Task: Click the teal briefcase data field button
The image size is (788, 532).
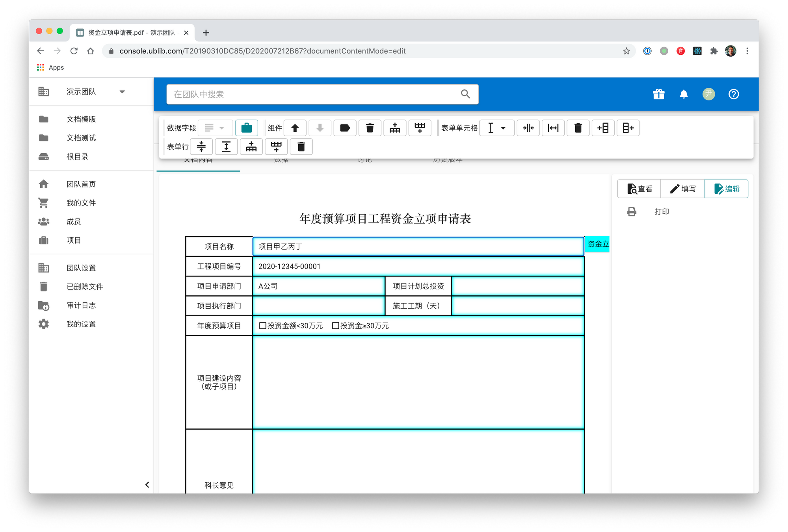Action: (246, 128)
